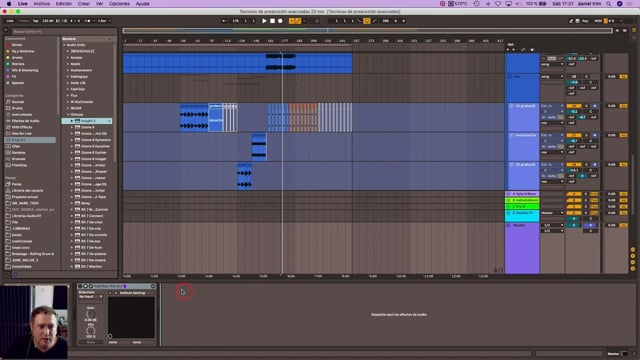640x360 pixels.
Task: Collapse the Audio Units folder
Action: pyautogui.click(x=64, y=45)
